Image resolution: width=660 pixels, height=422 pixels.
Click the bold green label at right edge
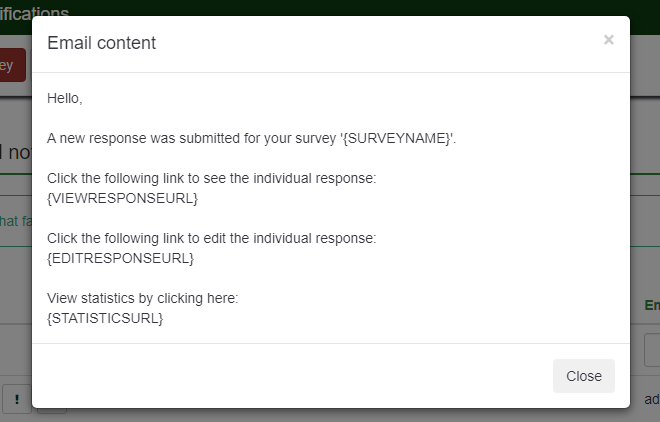click(x=651, y=305)
